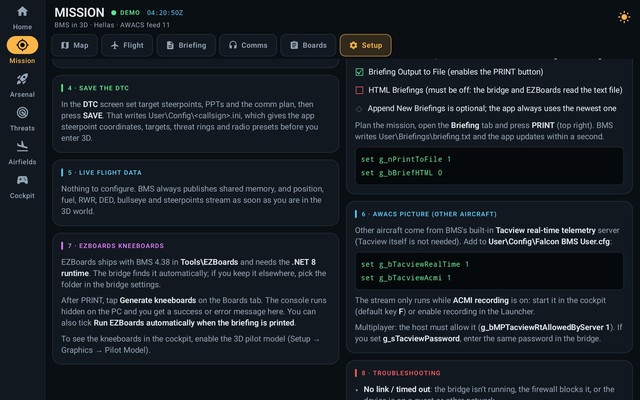Click the 'set g_bBriefHTML 0' code line
The width and height of the screenshot is (640, 400).
401,173
